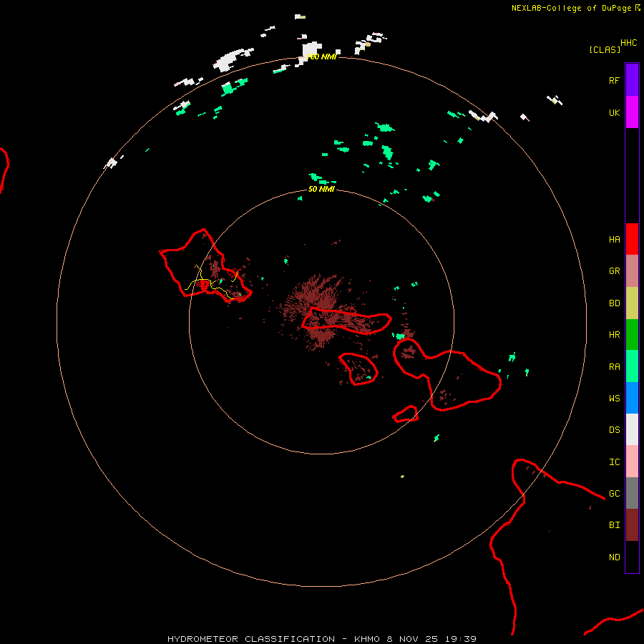Click the UK legend label

614,112
